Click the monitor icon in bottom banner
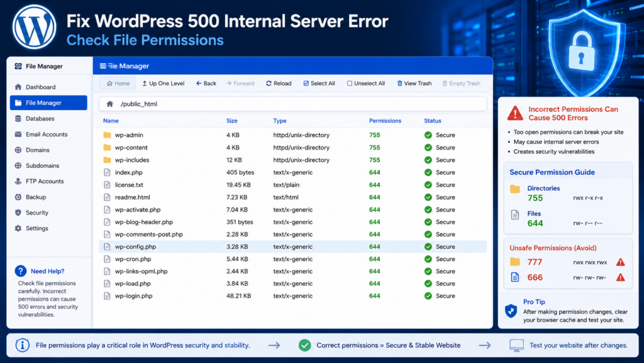Viewport: 644px width, 363px height. (517, 345)
